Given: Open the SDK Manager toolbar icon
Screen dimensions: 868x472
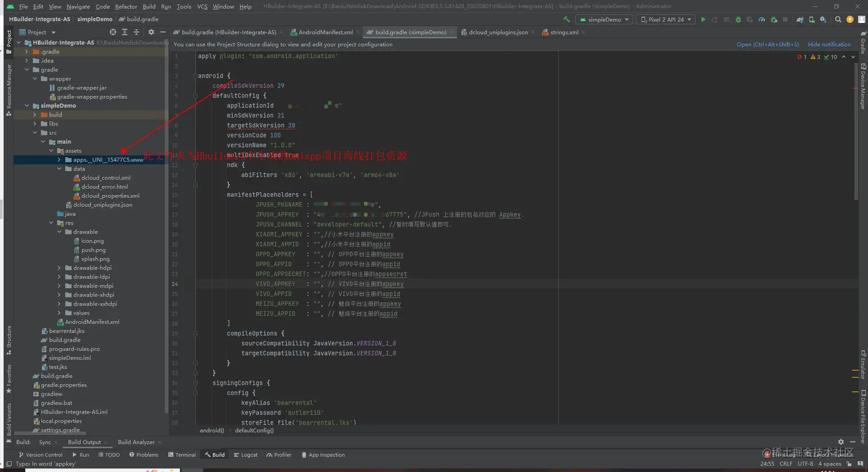Looking at the screenshot, I should pyautogui.click(x=823, y=20).
